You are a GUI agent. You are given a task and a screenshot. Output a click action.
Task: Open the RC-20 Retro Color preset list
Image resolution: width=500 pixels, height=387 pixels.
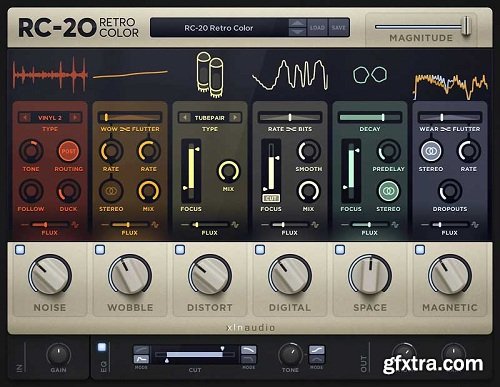coord(219,28)
